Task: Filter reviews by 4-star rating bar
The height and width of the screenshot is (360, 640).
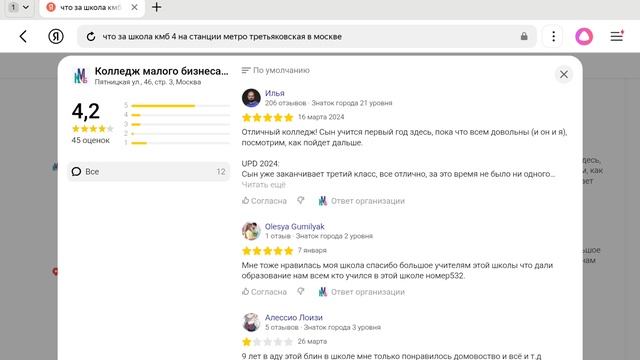Action: [x=177, y=115]
